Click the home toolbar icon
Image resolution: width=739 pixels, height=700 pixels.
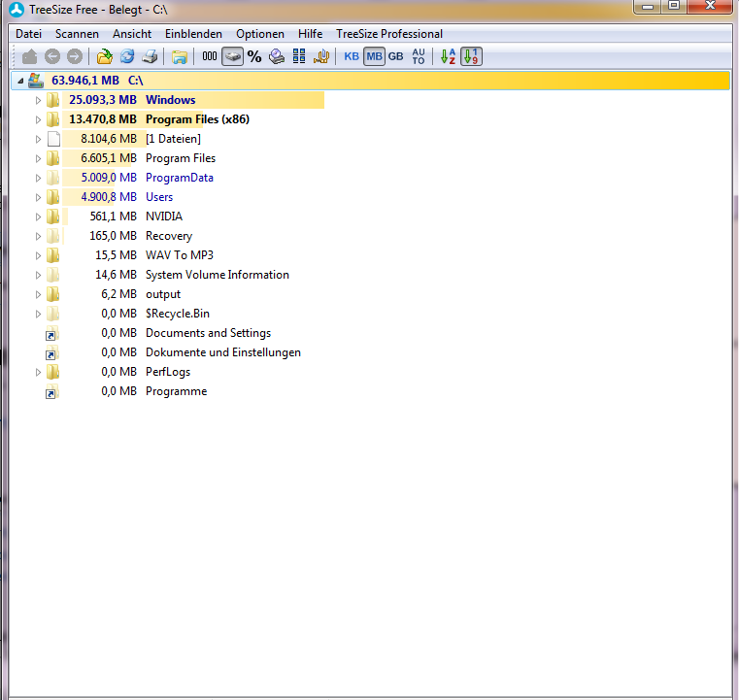coord(30,56)
